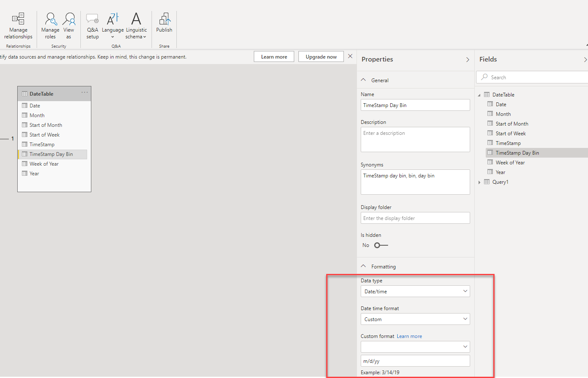The image size is (588, 378).
Task: Open DateTable card options ellipsis
Action: (85, 93)
